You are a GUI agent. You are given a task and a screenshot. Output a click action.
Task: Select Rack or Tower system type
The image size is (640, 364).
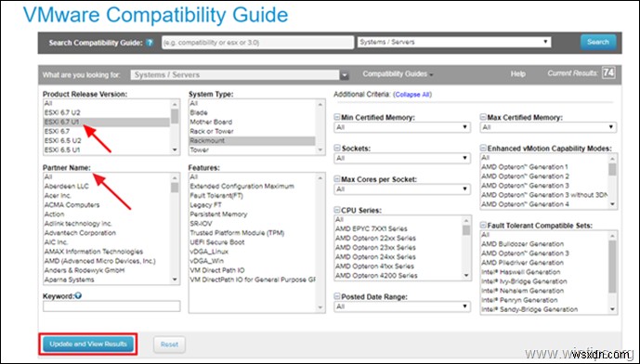[x=252, y=132]
